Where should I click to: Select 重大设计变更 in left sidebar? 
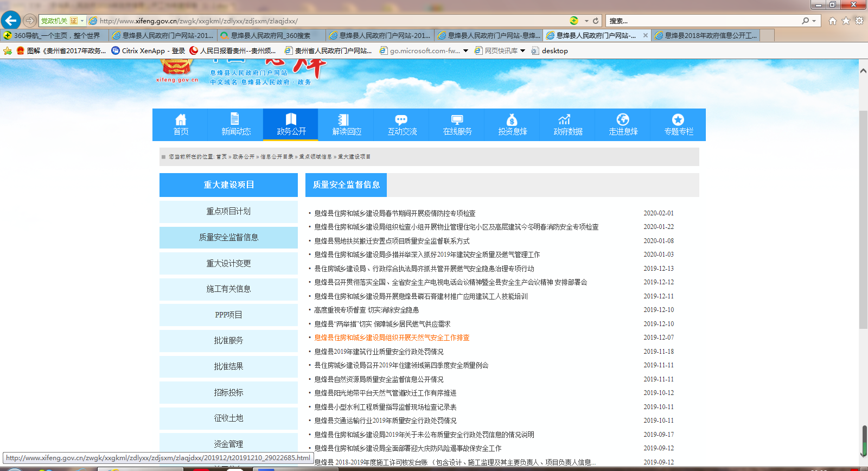point(228,263)
